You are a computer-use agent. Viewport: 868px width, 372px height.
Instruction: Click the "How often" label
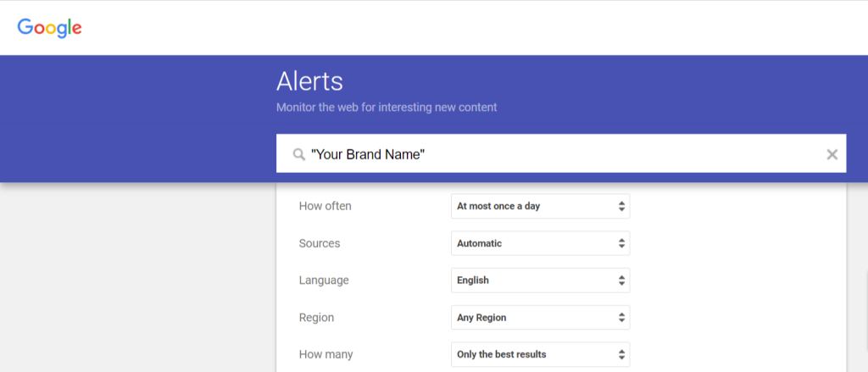tap(325, 206)
